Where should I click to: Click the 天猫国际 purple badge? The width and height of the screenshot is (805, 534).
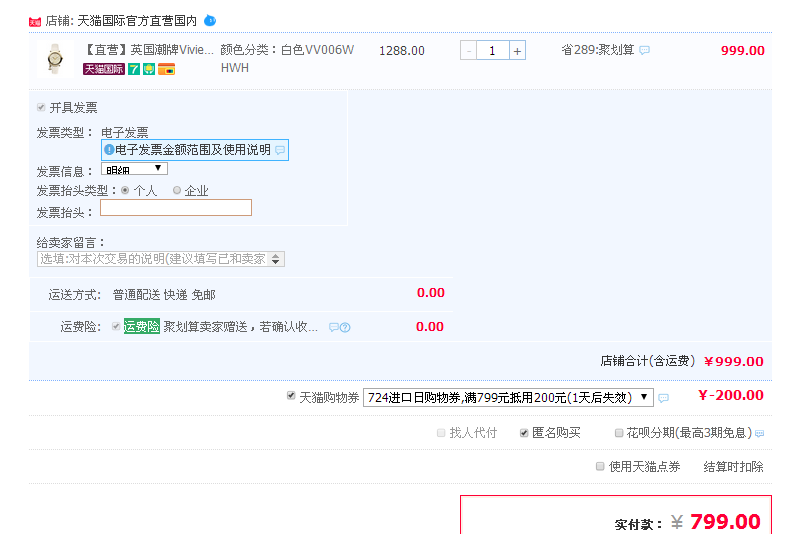coord(104,69)
